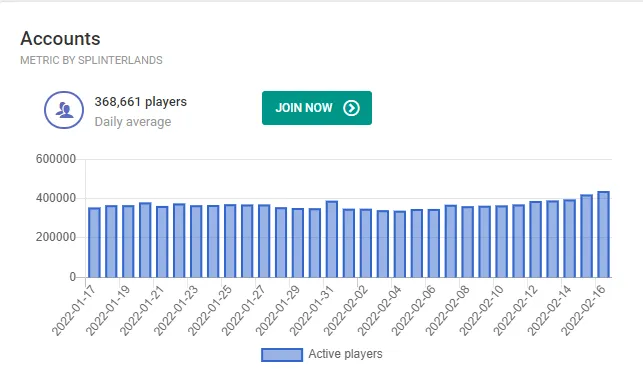This screenshot has height=378, width=643.
Task: Click the Daily average label
Action: [x=133, y=122]
